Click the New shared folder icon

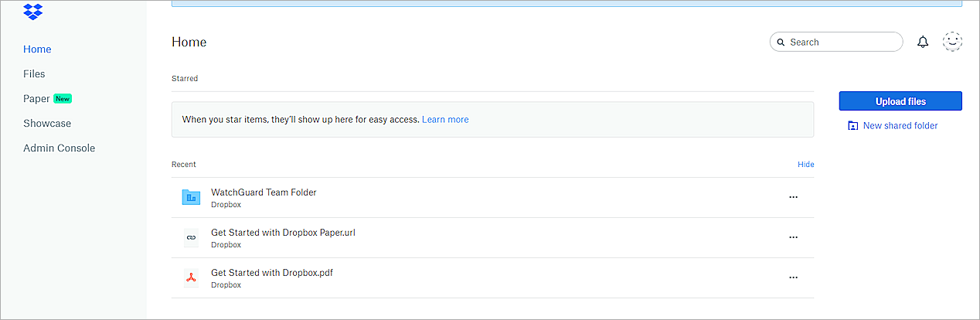pyautogui.click(x=852, y=126)
